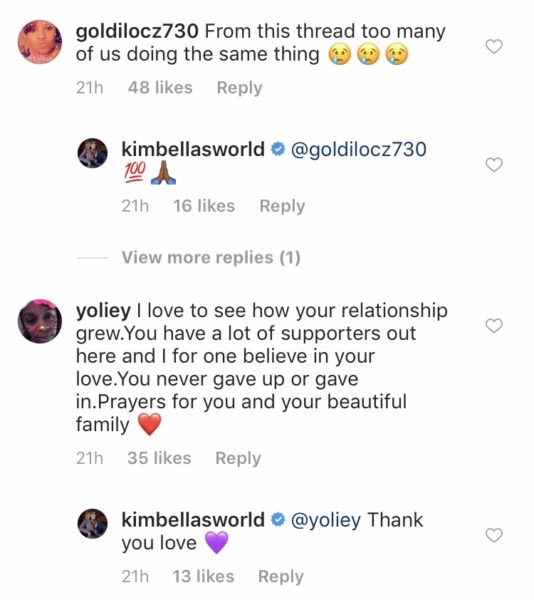This screenshot has height=600, width=534.
Task: View the 48 likes list
Action: click(160, 88)
